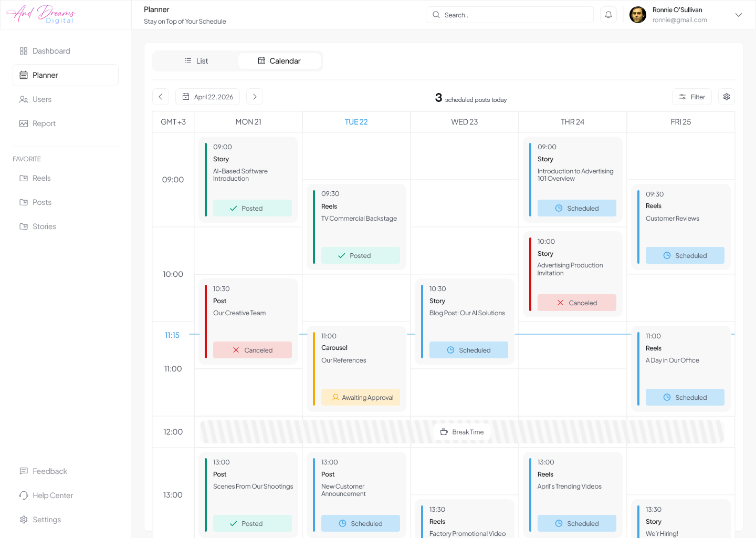
Task: Select the TUE 22 column header
Action: tap(356, 122)
